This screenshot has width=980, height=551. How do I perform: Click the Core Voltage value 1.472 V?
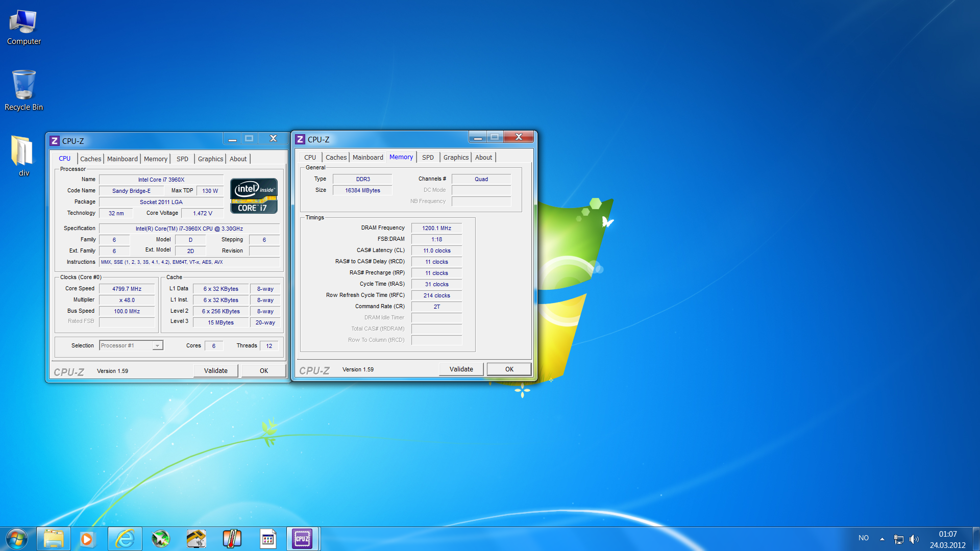click(203, 213)
